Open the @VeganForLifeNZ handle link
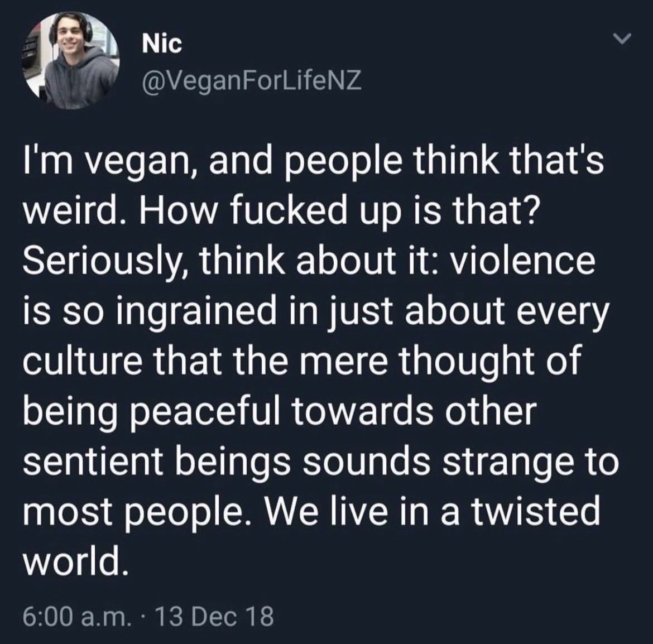The image size is (653, 644). pos(252,81)
